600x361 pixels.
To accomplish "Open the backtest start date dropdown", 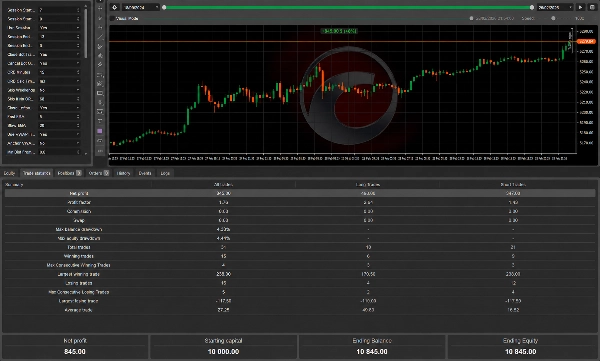I will tap(140, 7).
